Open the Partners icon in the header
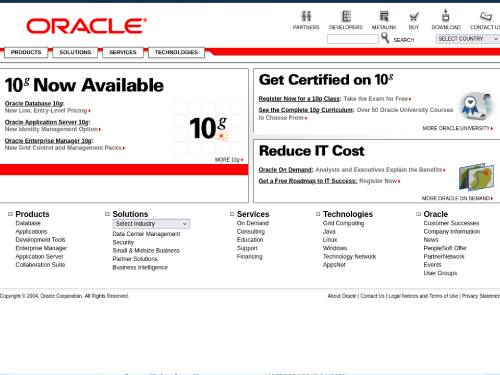The image size is (500, 375). pyautogui.click(x=306, y=16)
